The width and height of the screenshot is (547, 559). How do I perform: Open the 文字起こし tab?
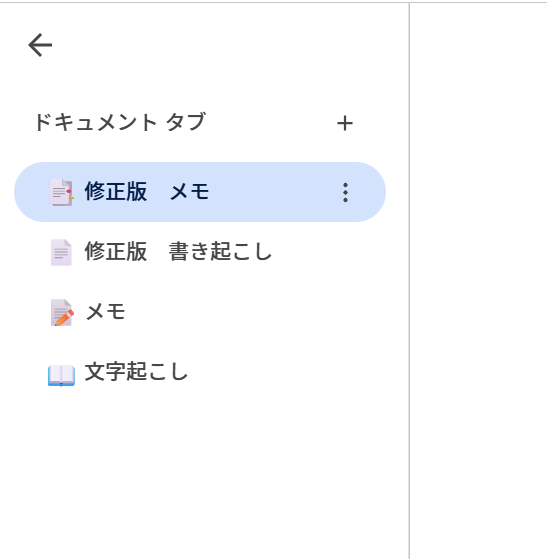[x=200, y=372]
